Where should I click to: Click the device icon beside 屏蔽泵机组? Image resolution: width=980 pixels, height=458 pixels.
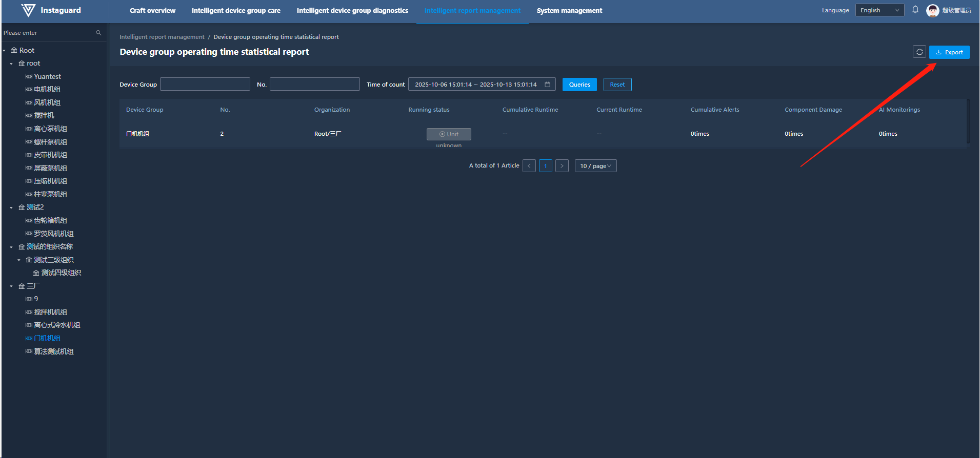coord(29,168)
